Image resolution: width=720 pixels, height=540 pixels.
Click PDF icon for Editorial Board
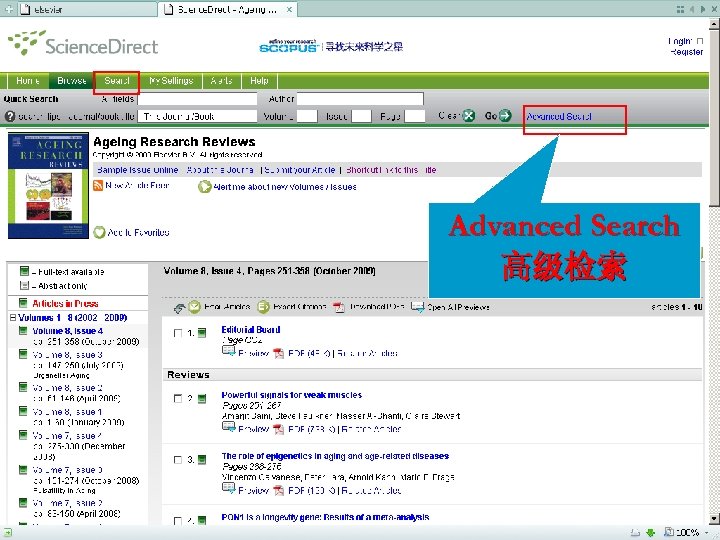tap(278, 353)
